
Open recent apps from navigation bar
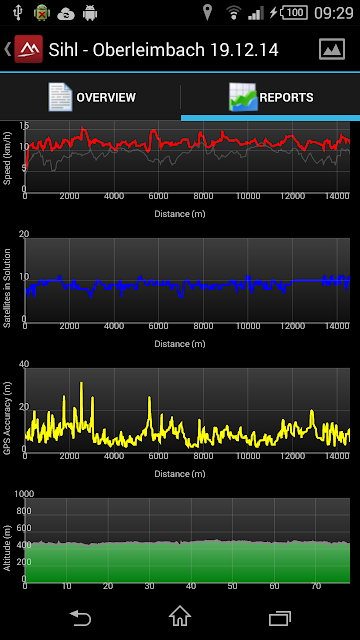pos(280,617)
